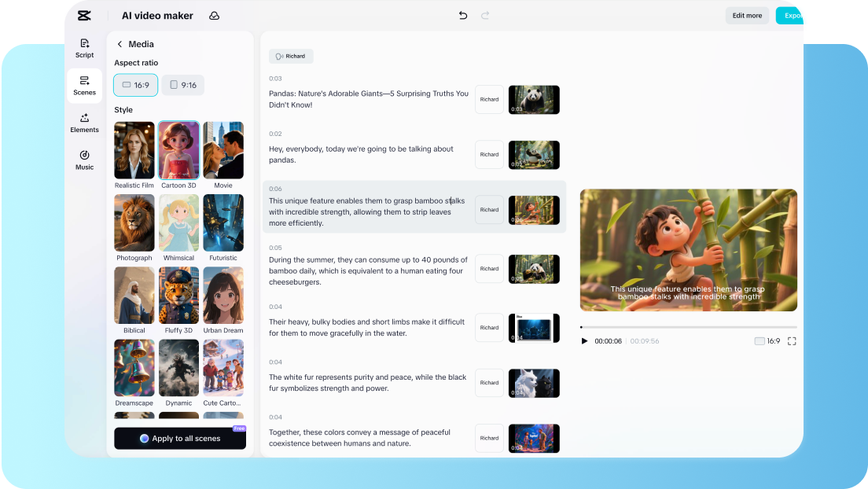Screen dimensions: 868x489
Task: Select the 9:16 aspect ratio option
Action: (182, 85)
